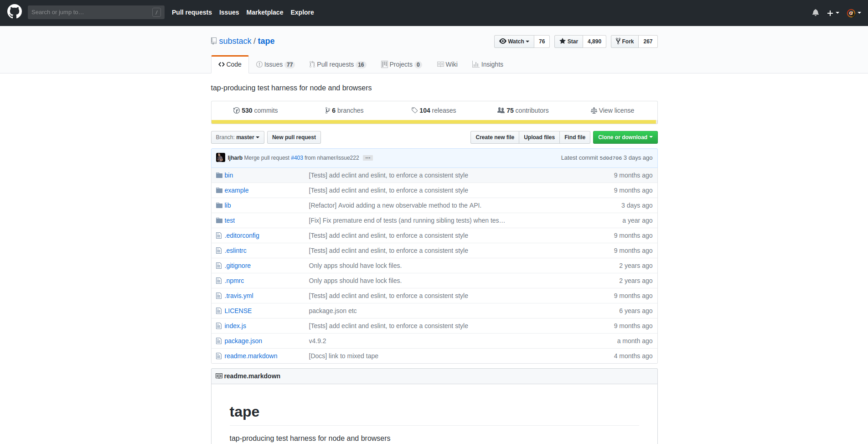Switch to the Issues tab
The width and height of the screenshot is (868, 444).
(x=275, y=64)
